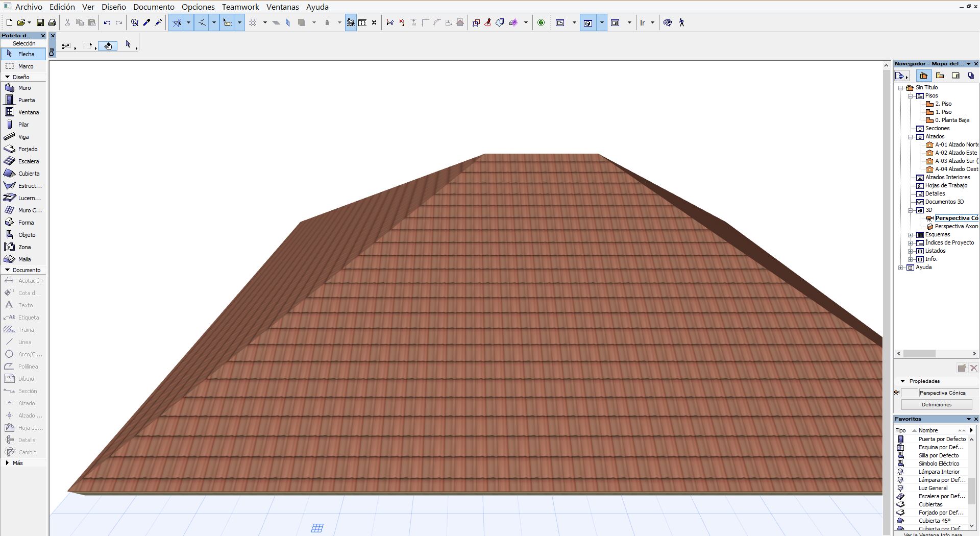The width and height of the screenshot is (980, 536).
Task: Select the Malla mesh tool
Action: click(24, 259)
